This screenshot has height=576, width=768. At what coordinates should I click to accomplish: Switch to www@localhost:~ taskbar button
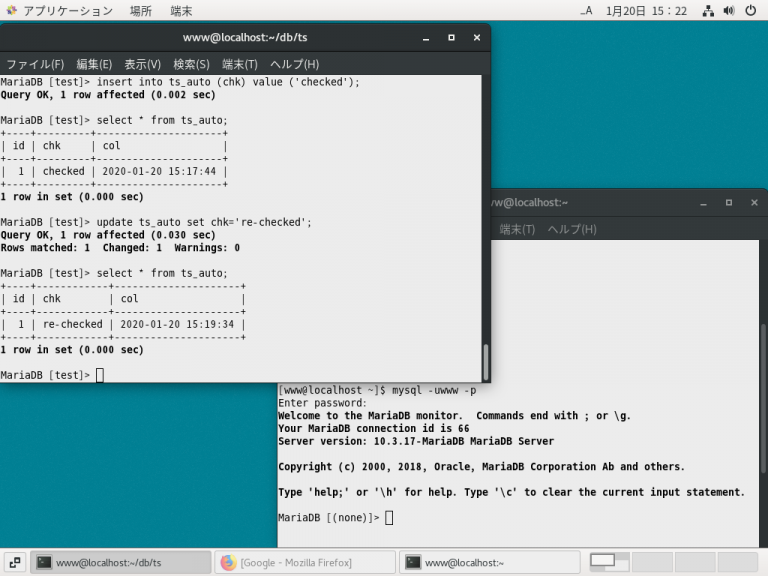point(490,562)
